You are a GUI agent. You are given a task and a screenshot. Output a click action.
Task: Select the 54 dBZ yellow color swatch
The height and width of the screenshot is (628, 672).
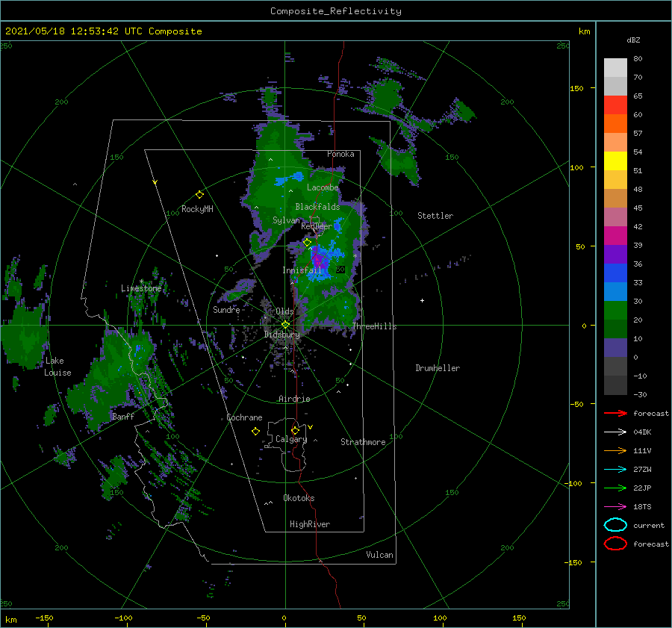(x=615, y=161)
